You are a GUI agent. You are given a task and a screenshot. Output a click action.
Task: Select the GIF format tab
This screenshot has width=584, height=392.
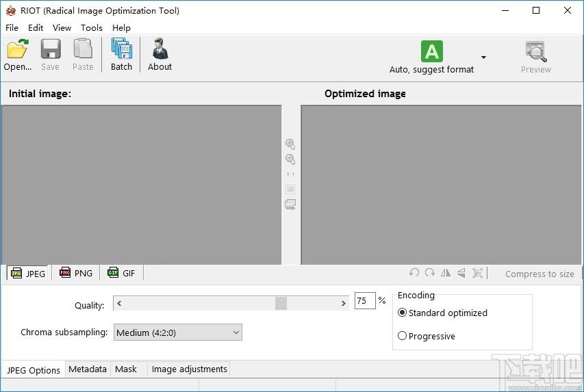pyautogui.click(x=121, y=273)
